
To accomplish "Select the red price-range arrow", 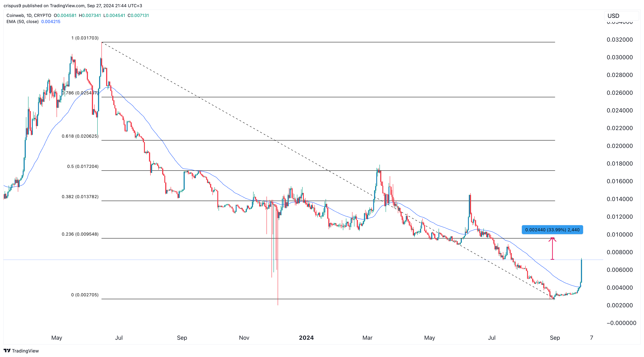I will point(552,248).
